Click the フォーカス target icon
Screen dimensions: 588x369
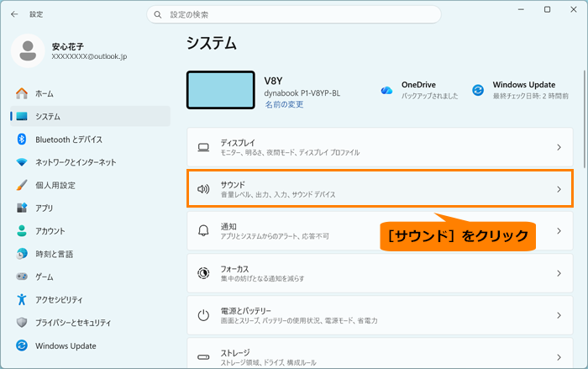203,273
